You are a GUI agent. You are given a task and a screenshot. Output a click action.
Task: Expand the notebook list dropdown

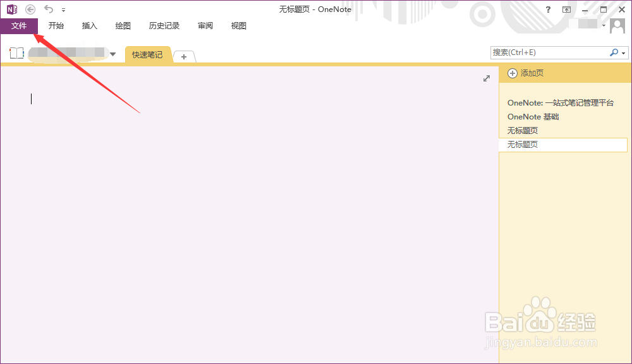(x=113, y=54)
